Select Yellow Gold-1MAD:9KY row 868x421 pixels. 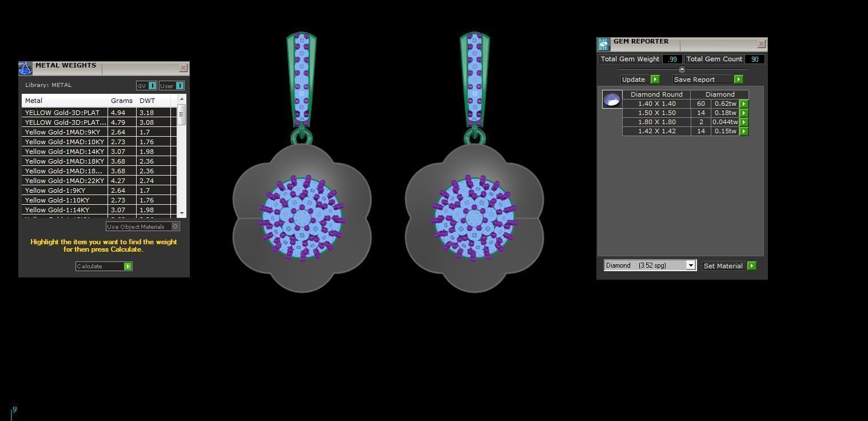[99, 132]
